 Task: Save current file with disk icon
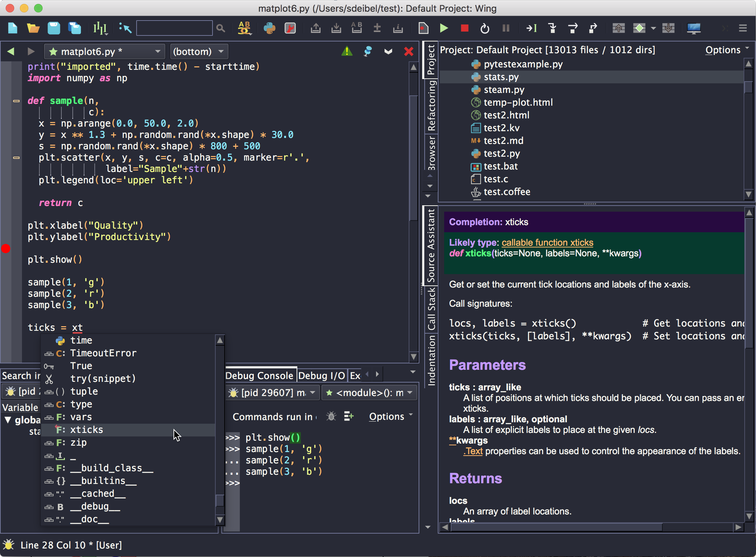[54, 28]
